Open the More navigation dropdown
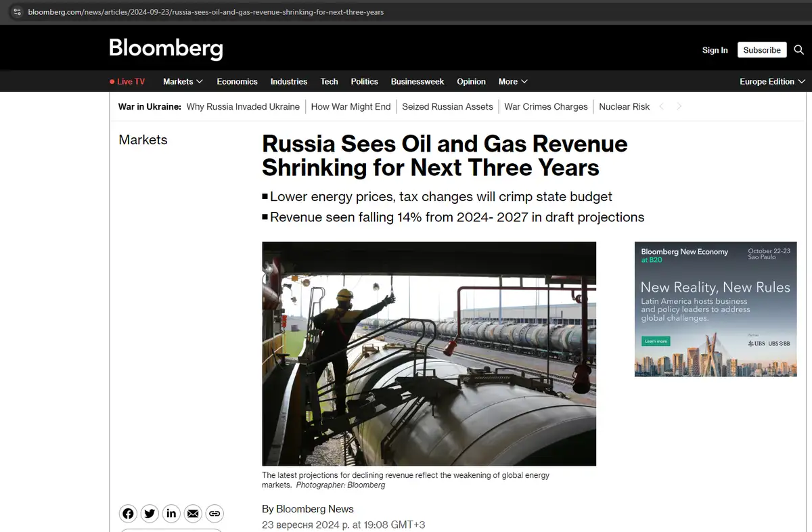 tap(512, 81)
